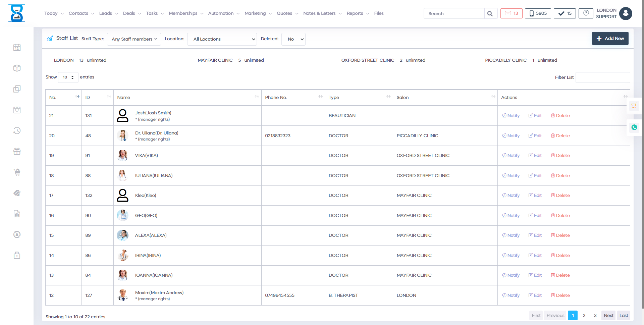644x325 pixels.
Task: Open the Reports menu
Action: point(358,13)
